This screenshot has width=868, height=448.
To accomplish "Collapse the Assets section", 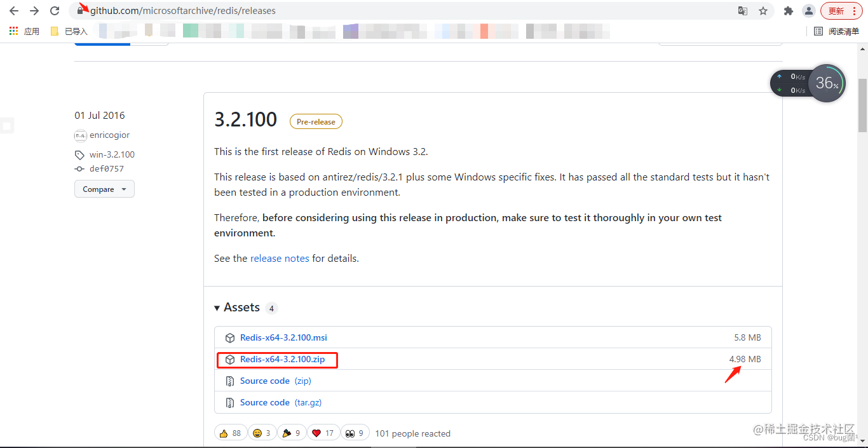I will (217, 308).
